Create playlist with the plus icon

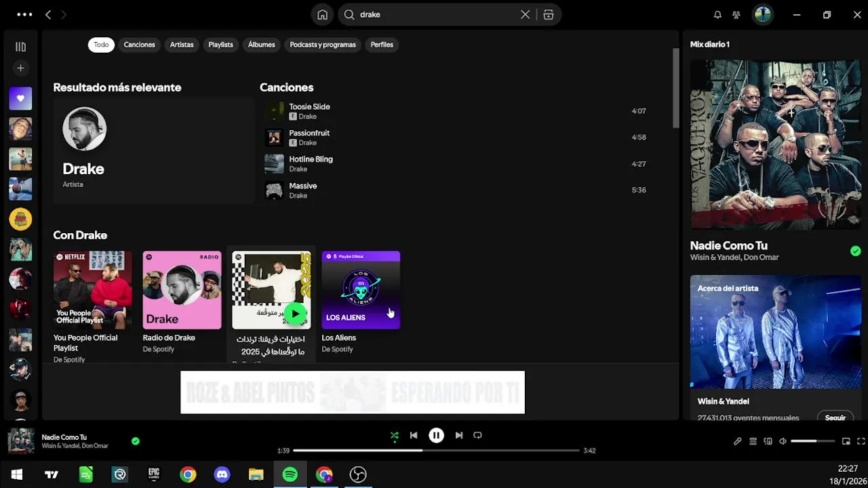coord(20,68)
